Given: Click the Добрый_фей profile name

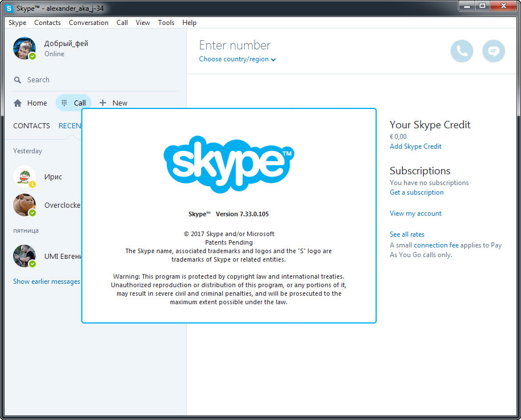Looking at the screenshot, I should pyautogui.click(x=66, y=44).
